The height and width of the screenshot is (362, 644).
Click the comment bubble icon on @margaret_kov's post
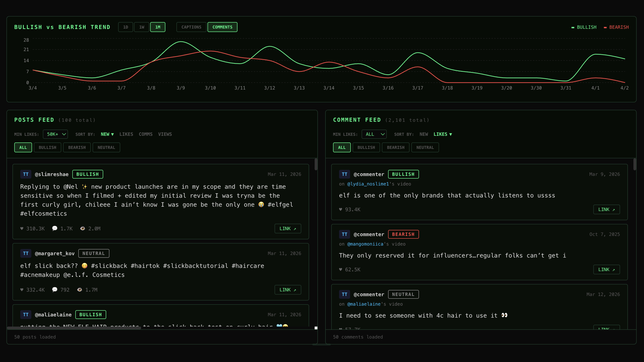(x=55, y=290)
